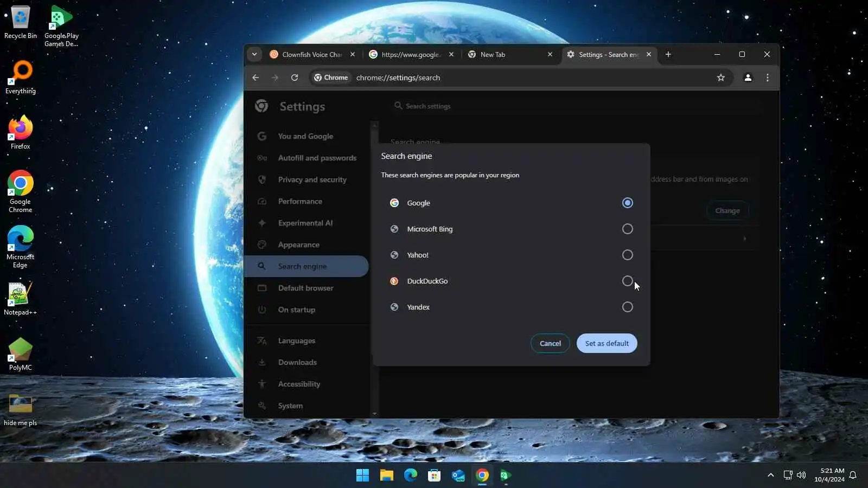Open Microsoft Edge from taskbar
This screenshot has height=488, width=868.
coord(410,476)
